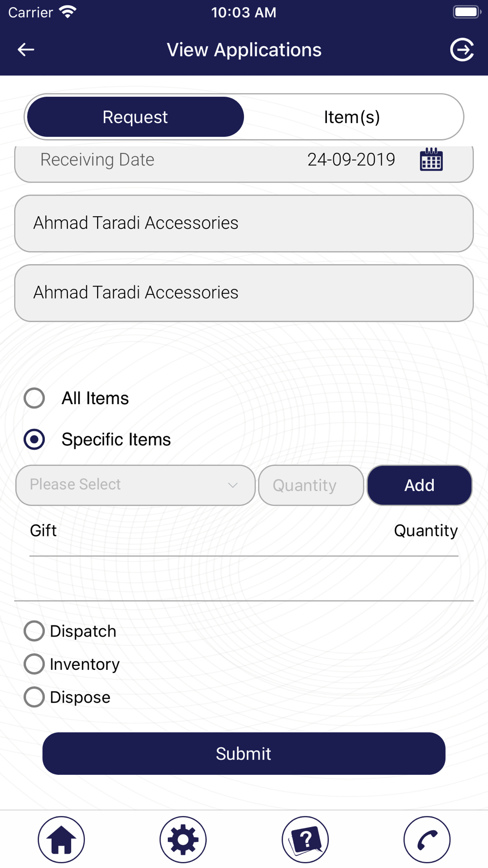Switch to the Request tab
488x868 pixels.
click(x=135, y=117)
